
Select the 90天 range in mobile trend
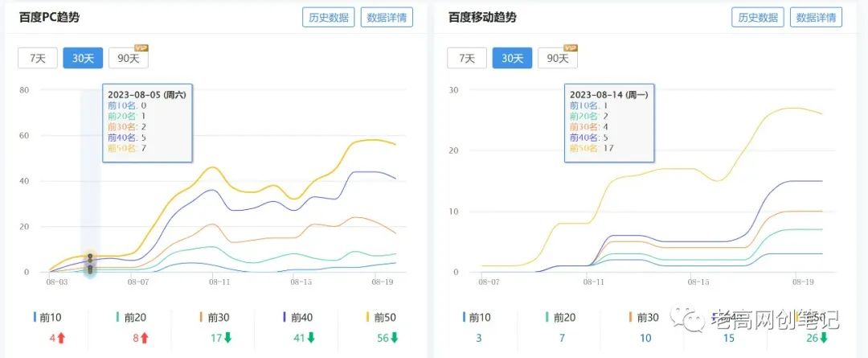tap(557, 58)
